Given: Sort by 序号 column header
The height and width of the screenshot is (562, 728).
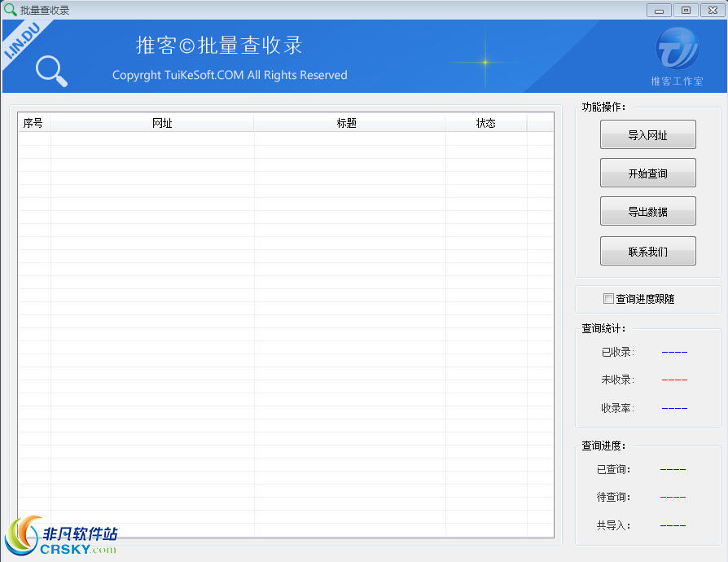Looking at the screenshot, I should 33,123.
